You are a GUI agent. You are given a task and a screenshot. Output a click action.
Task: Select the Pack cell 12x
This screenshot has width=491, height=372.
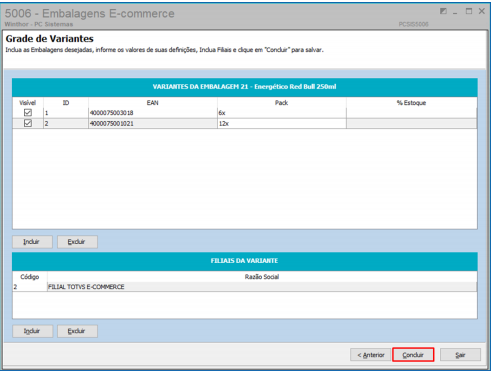(282, 123)
